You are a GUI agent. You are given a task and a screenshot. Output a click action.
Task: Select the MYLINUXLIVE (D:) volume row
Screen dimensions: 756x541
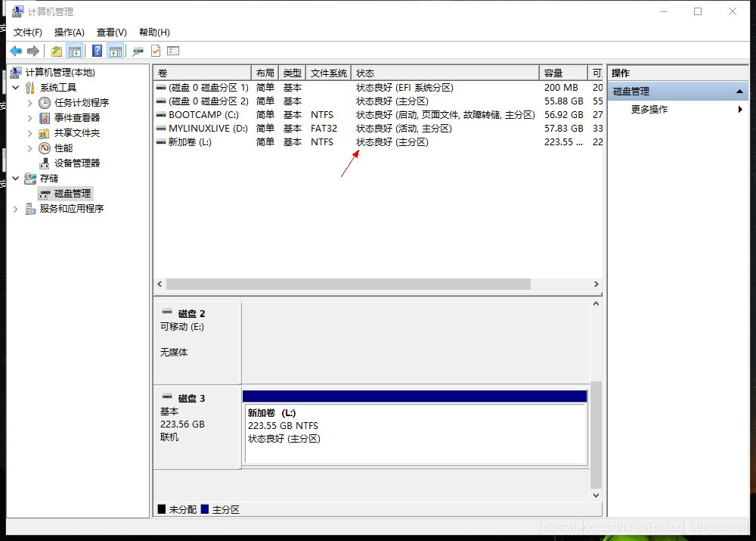coord(379,129)
